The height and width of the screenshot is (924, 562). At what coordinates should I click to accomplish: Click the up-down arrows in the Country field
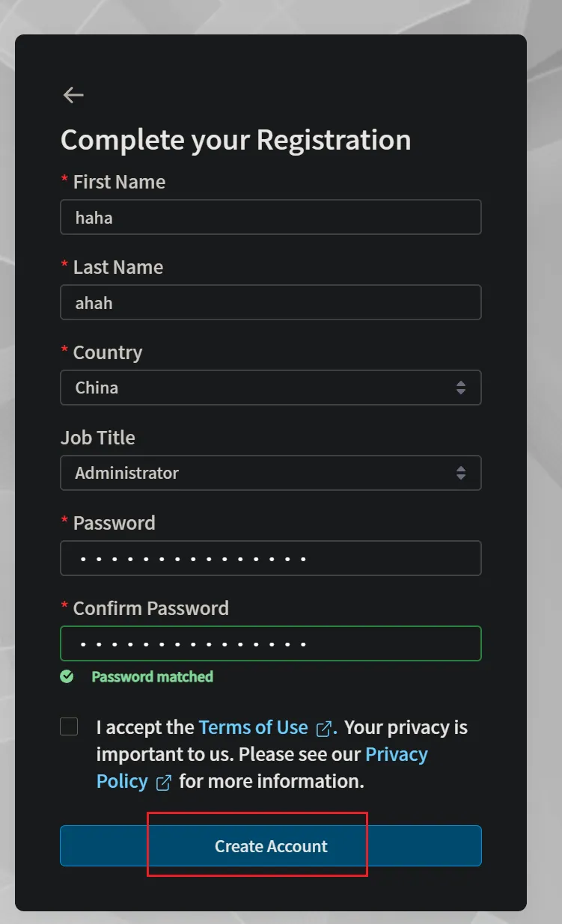click(461, 388)
